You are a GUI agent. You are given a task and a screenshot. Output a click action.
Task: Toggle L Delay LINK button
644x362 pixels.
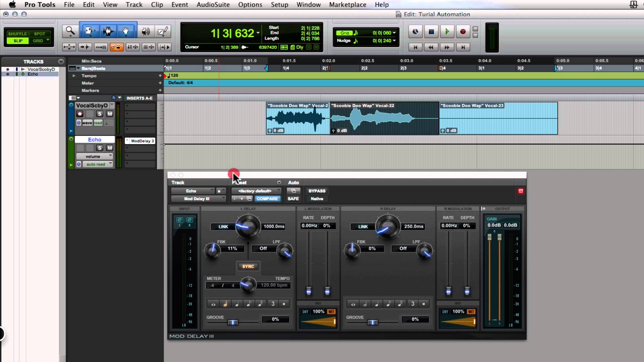[223, 227]
